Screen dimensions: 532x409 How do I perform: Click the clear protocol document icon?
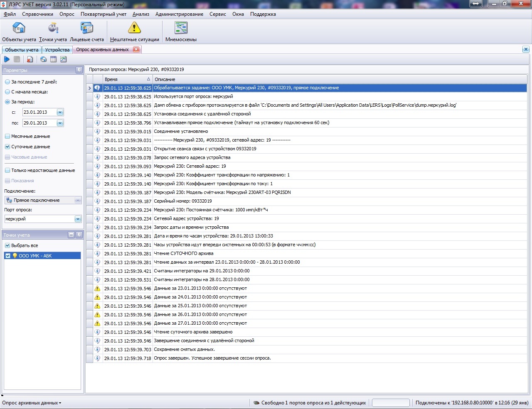(x=30, y=59)
